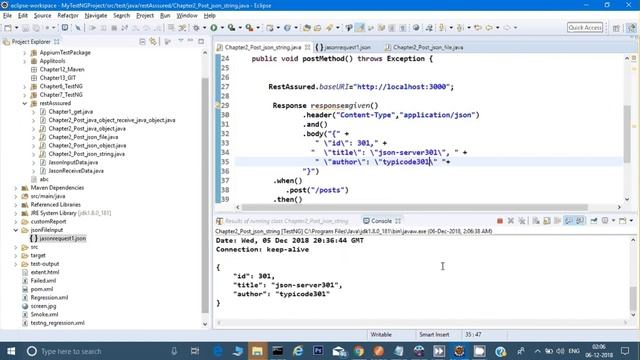The width and height of the screenshot is (640, 360).
Task: Toggle Scroll Lock in the Console toolbar
Action: click(547, 221)
